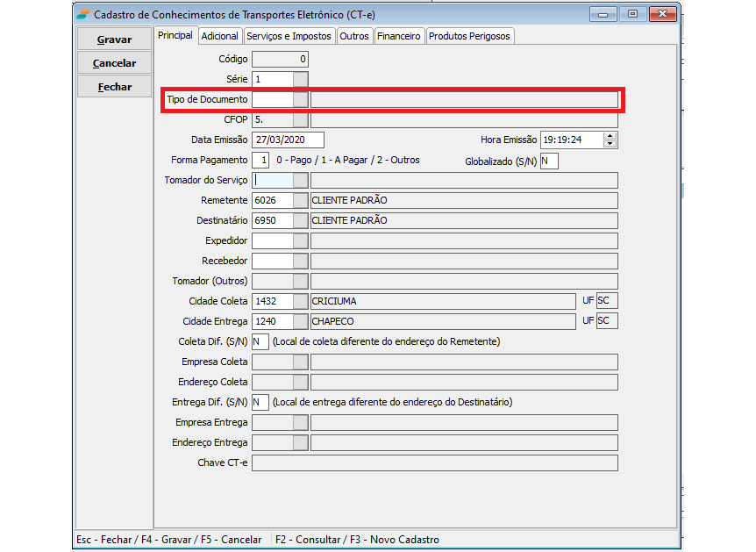
Task: Open the Cidade Coleta lookup button
Action: point(301,301)
